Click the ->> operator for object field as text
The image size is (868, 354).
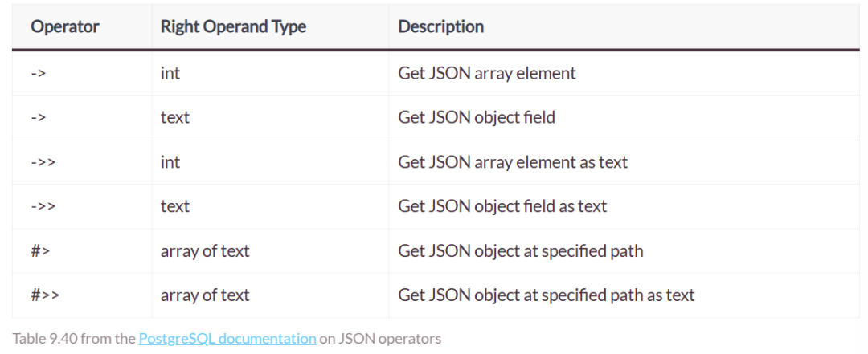[x=43, y=206]
